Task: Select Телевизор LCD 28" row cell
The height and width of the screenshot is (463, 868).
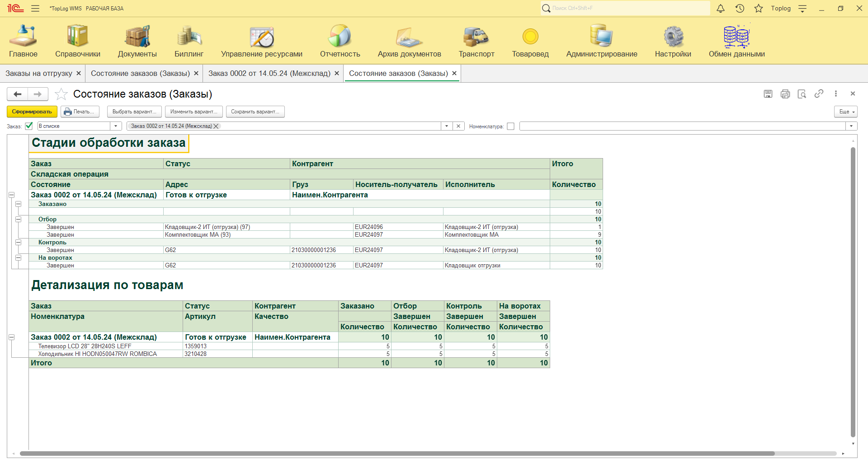Action: [106, 346]
